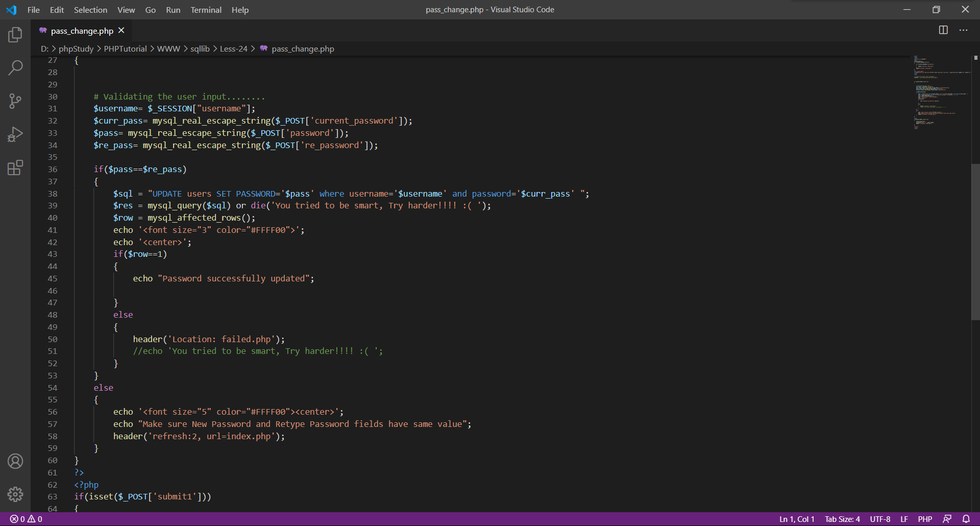
Task: Click the UTF-8 encoding selector
Action: [880, 519]
